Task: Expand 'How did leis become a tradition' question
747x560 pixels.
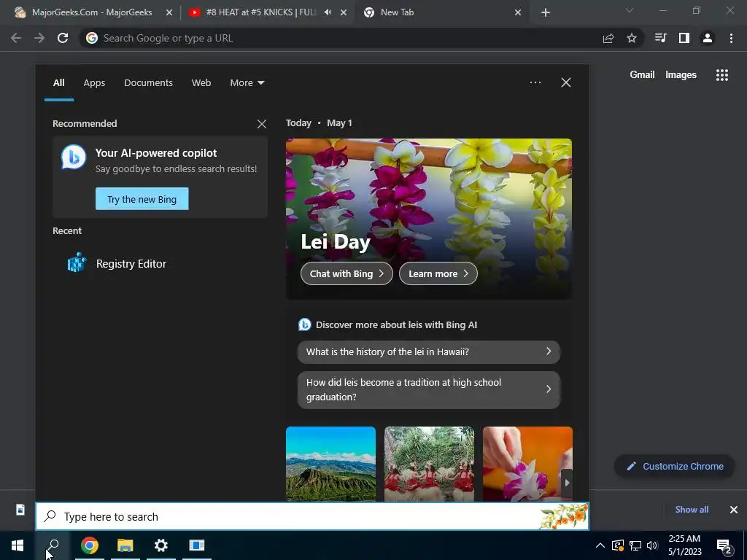Action: [x=429, y=390]
